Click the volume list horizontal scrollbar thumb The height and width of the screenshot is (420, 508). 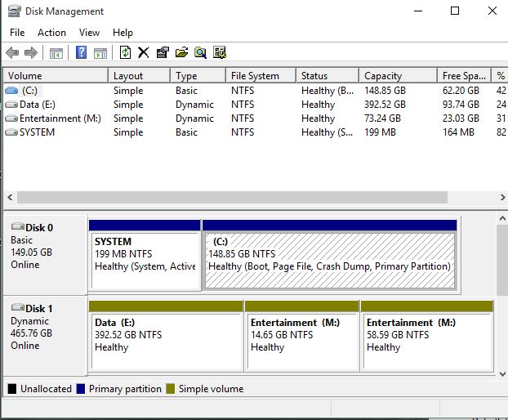[232, 197]
